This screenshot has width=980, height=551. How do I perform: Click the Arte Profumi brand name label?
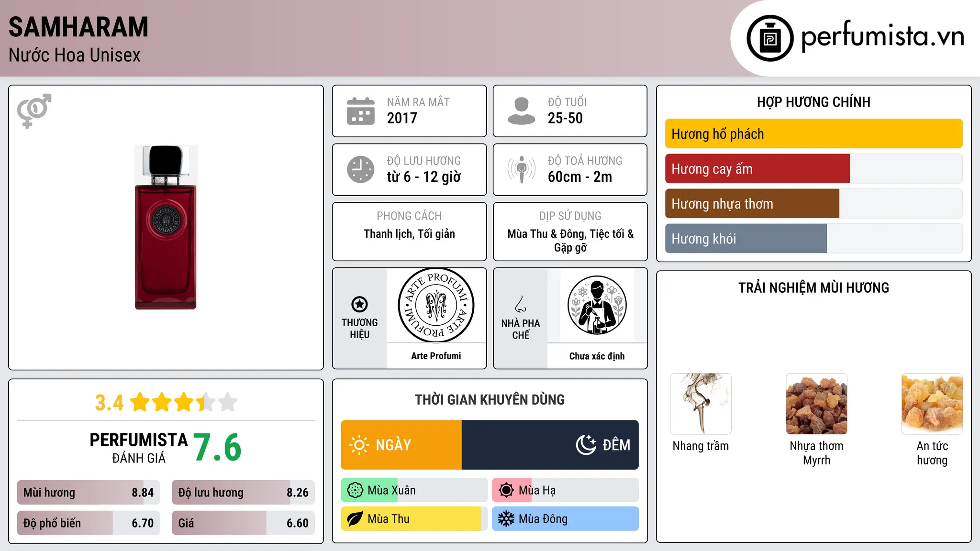[436, 356]
